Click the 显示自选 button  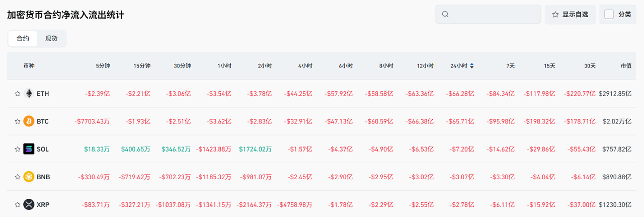[x=570, y=14]
